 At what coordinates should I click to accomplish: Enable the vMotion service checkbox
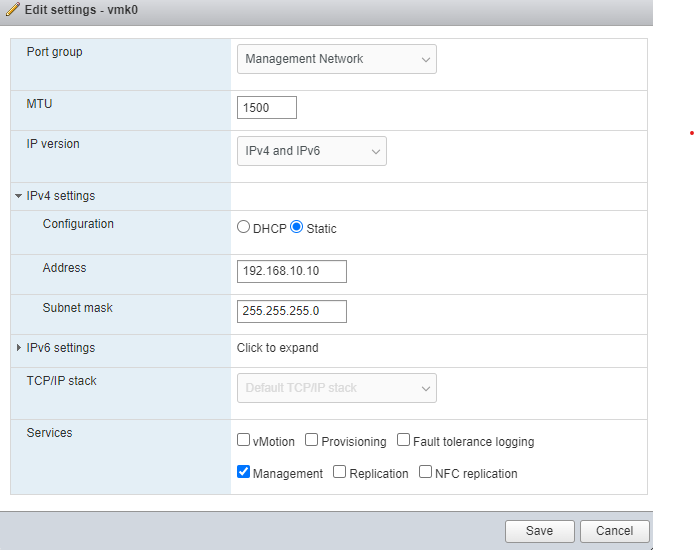[x=243, y=440]
